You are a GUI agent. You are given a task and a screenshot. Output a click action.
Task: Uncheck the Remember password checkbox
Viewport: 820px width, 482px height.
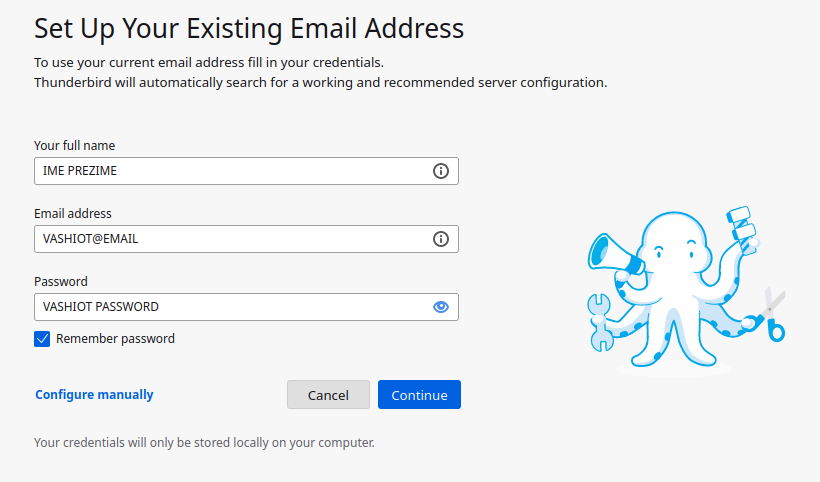42,339
